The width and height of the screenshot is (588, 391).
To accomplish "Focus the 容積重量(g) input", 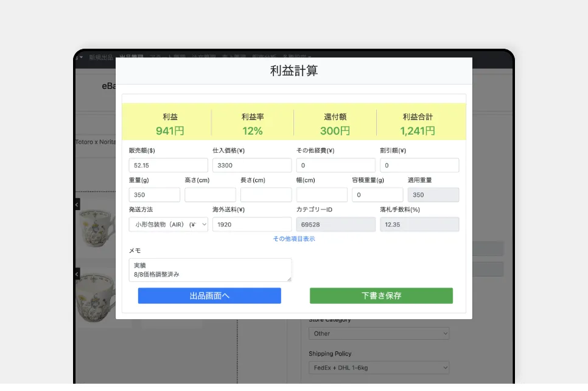I will (x=377, y=195).
